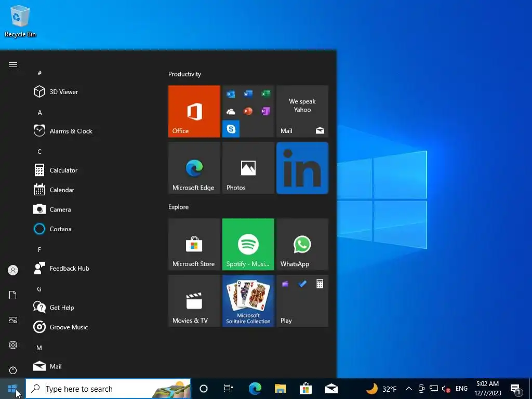Focus the taskbar search box
Screen dimensions: 532x399
(108, 389)
